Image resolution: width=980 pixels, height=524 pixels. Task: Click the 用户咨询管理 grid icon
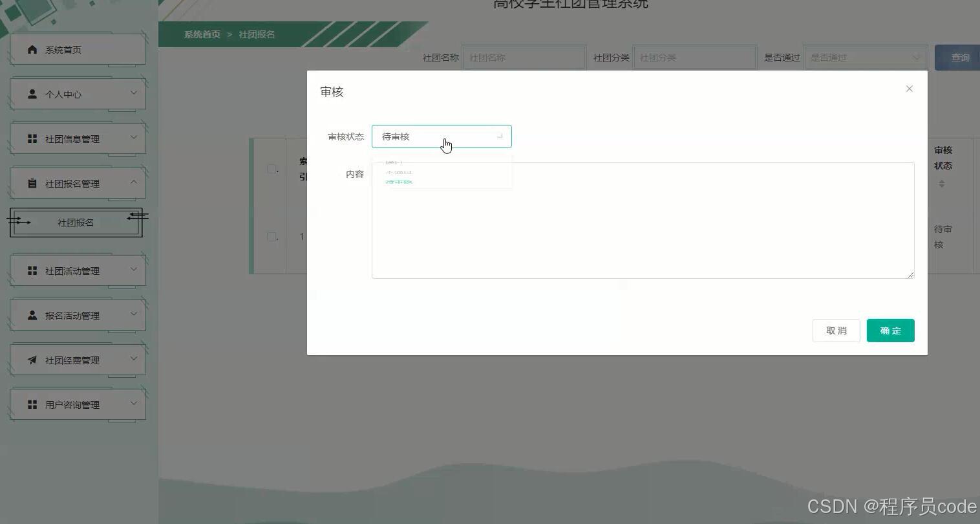tap(32, 404)
